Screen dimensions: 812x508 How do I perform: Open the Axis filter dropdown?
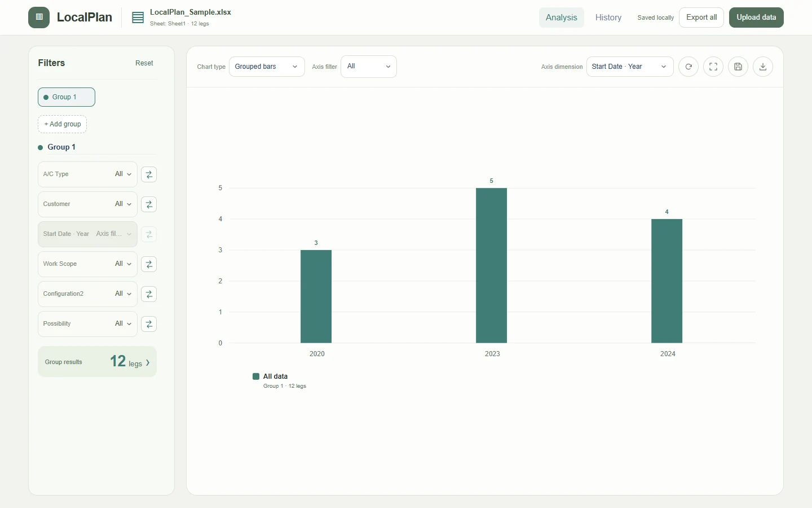(x=369, y=67)
